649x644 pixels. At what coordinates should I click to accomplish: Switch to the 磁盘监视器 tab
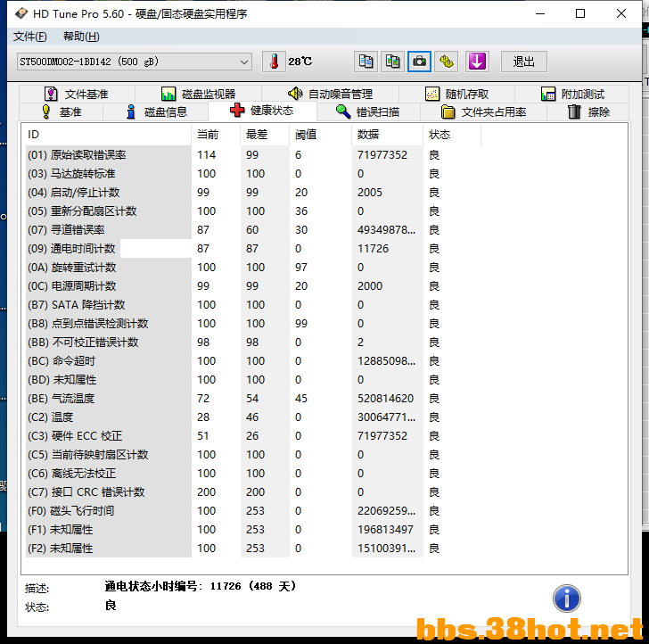click(198, 94)
